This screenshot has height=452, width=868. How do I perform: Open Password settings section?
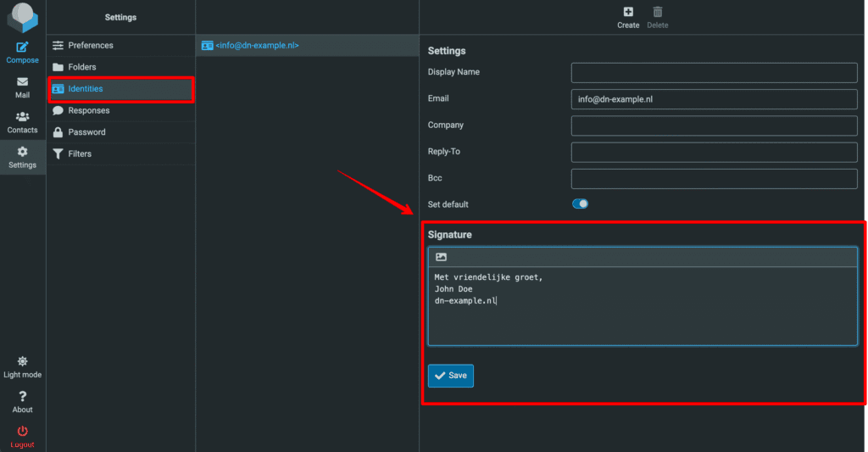click(86, 132)
